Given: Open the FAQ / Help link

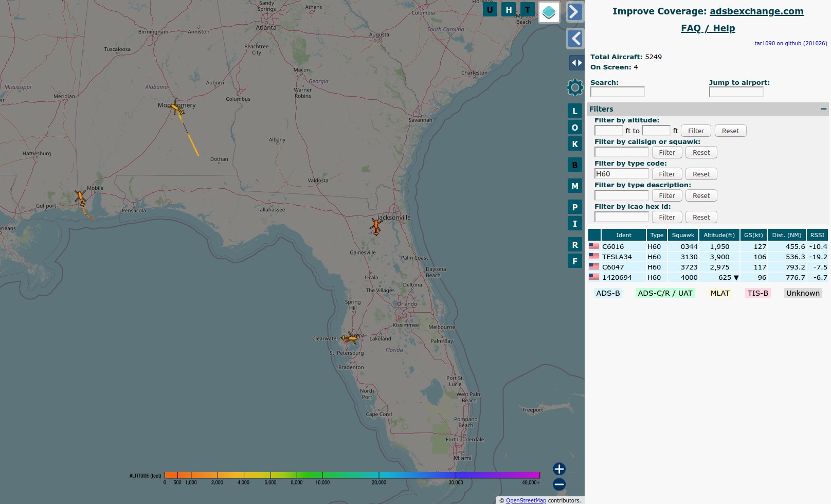Looking at the screenshot, I should pyautogui.click(x=708, y=28).
